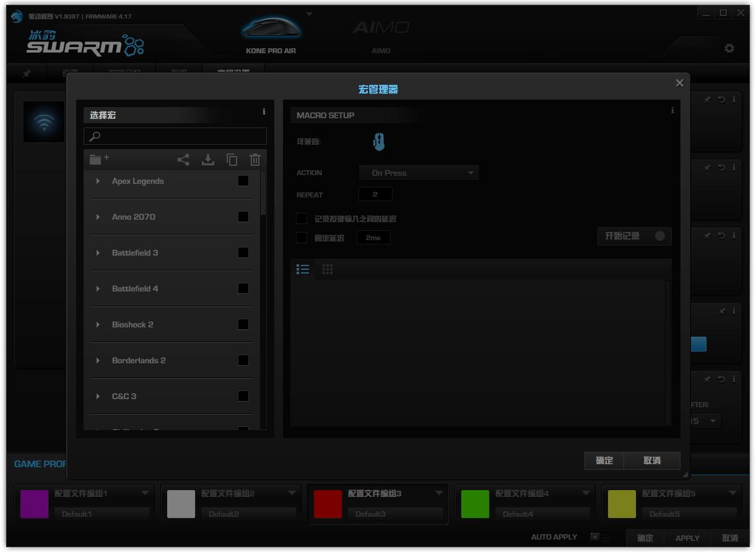The height and width of the screenshot is (552, 756).
Task: Click the Swarm logo
Action: (85, 43)
